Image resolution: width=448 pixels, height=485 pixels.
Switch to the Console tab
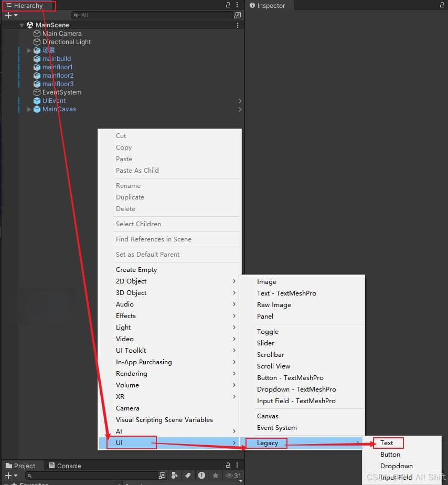click(65, 466)
